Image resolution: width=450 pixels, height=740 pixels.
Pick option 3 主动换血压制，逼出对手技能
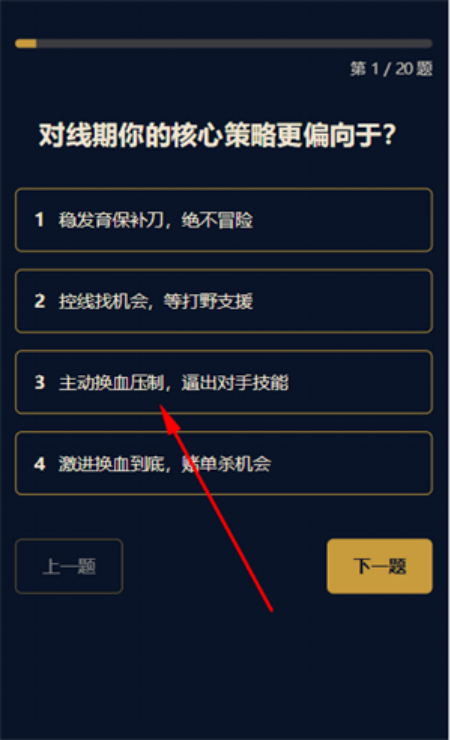click(224, 382)
